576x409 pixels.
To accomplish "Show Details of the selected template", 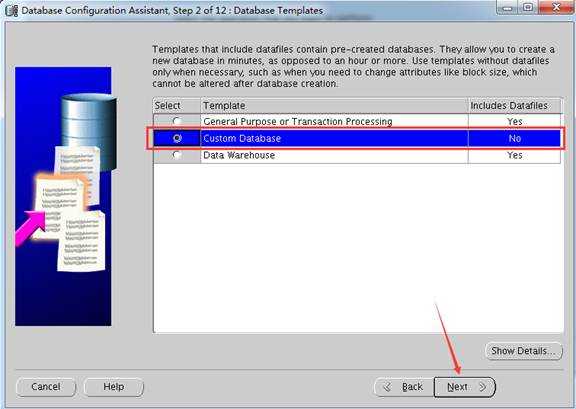I will click(524, 351).
